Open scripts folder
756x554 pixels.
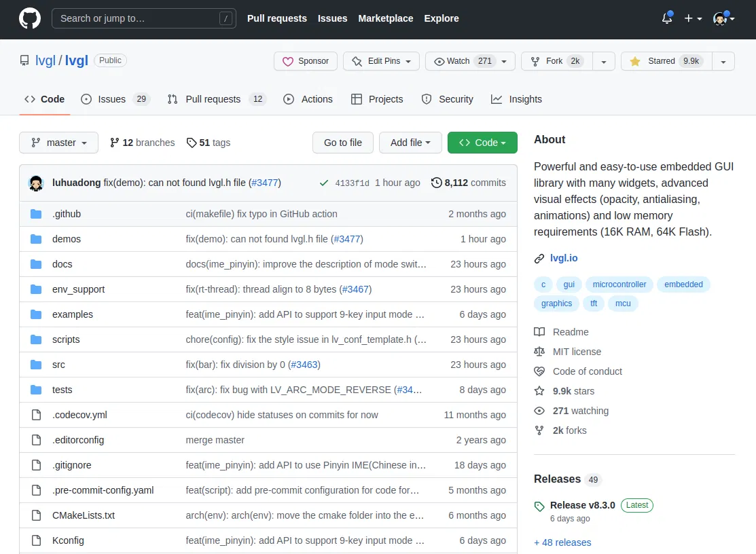tap(66, 339)
